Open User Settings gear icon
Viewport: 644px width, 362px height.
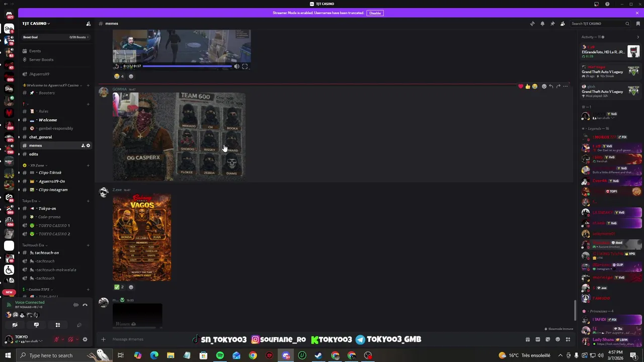85,339
